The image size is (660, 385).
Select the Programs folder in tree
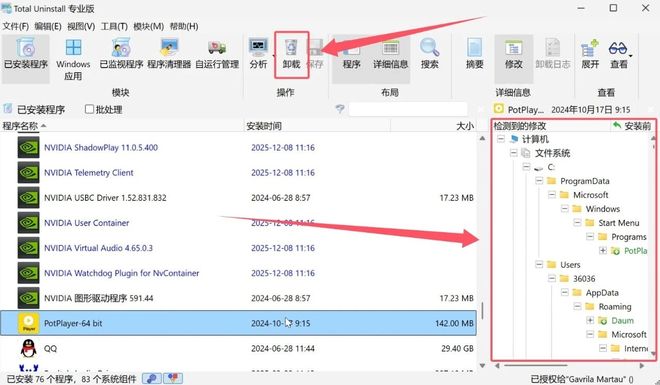629,237
